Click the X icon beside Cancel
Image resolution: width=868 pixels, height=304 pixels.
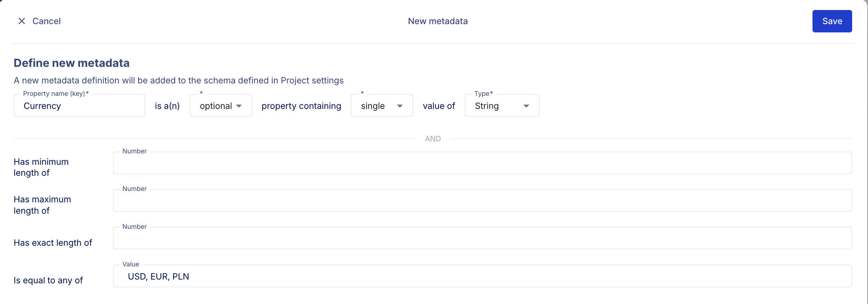22,21
